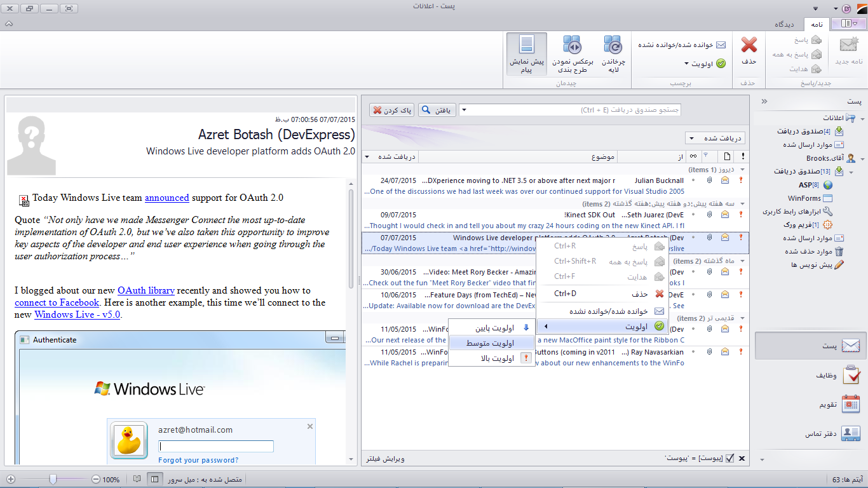Click the پاک کردن clear button

[x=391, y=110]
